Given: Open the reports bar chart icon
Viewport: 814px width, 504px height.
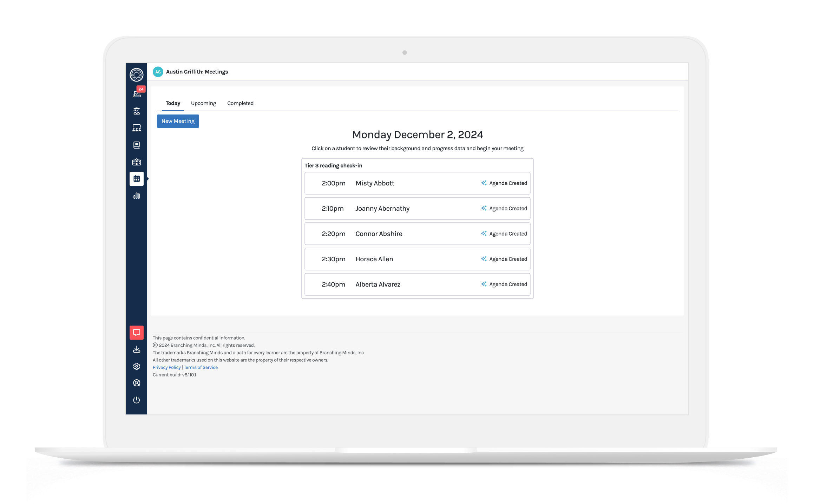Looking at the screenshot, I should click(137, 196).
